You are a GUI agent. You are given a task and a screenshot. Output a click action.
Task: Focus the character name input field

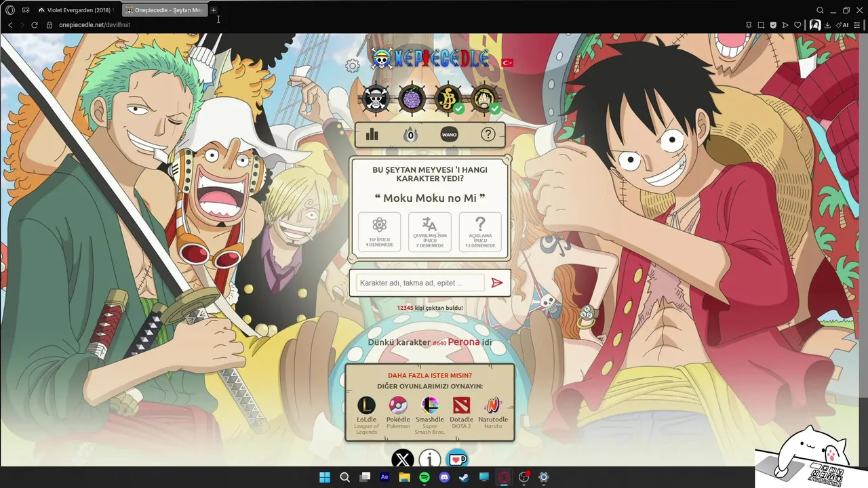coord(420,283)
